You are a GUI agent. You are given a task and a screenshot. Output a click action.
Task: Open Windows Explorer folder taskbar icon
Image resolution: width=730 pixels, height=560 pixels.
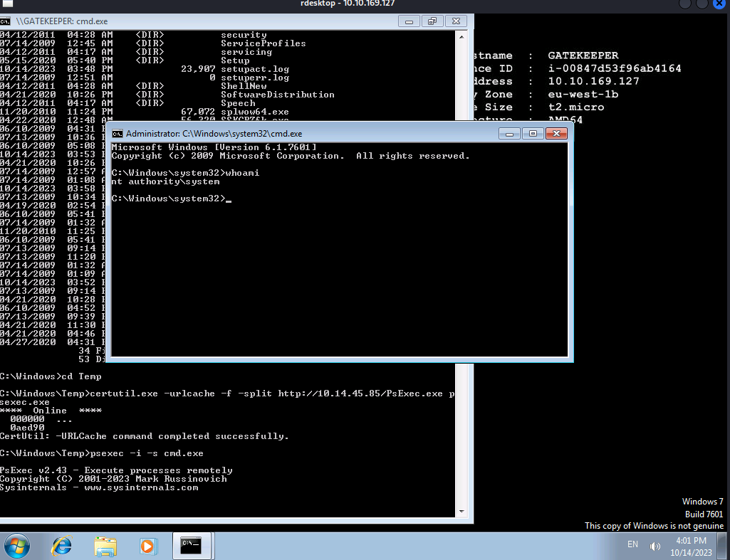tap(105, 546)
